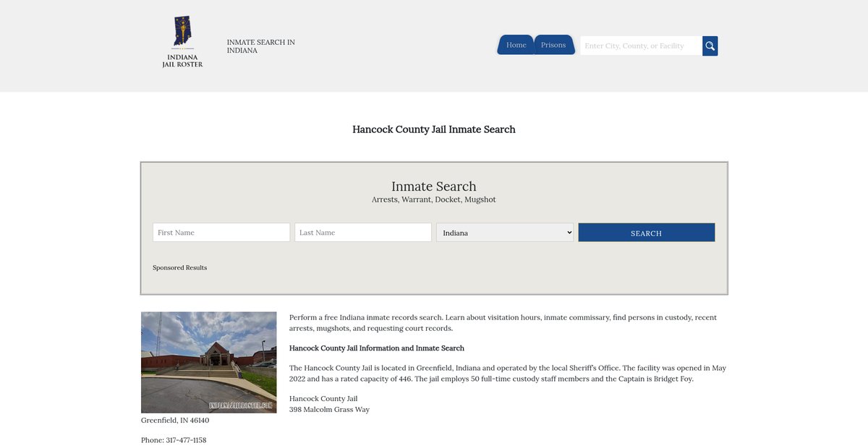Go to the Prisons tab
Screen dimensions: 868x448
(553, 45)
